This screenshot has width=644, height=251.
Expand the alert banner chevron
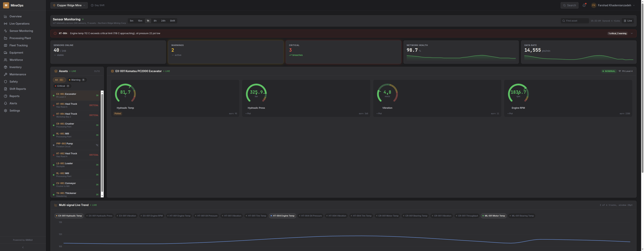click(x=632, y=33)
